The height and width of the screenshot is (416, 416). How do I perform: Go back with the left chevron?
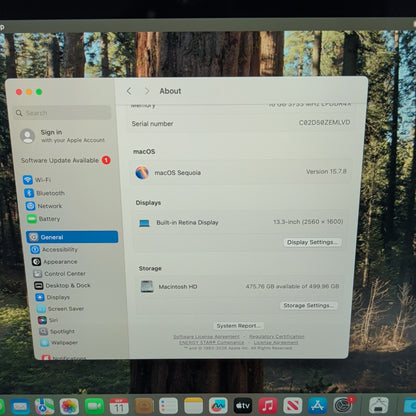click(x=129, y=91)
